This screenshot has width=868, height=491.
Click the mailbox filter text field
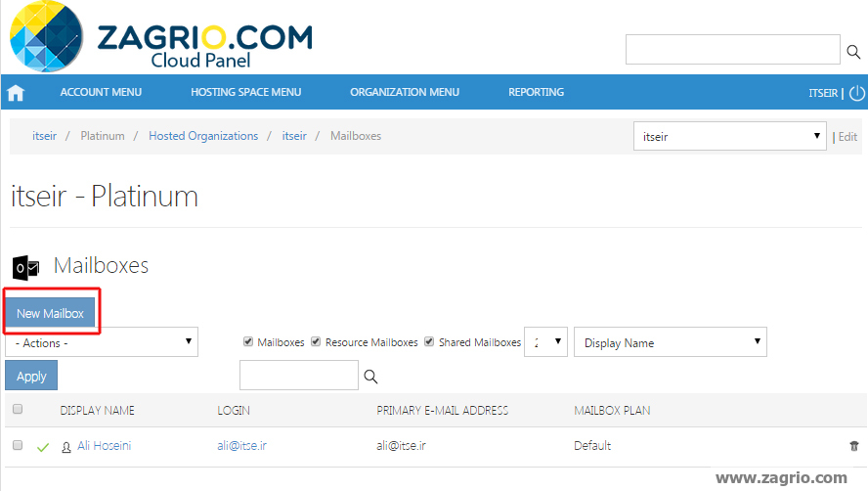coord(299,376)
